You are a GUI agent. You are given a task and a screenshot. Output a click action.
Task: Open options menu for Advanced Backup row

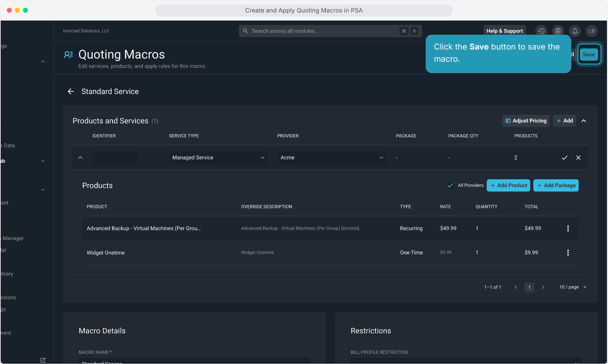[568, 228]
